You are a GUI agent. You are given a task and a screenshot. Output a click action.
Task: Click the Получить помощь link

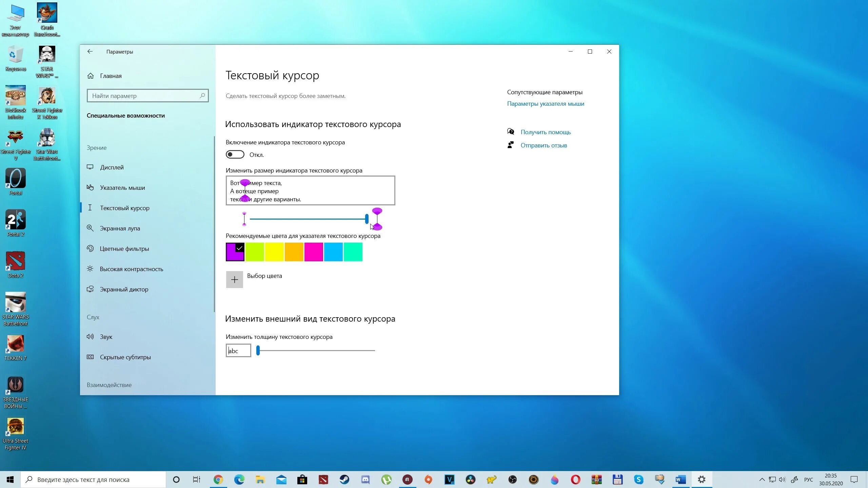(x=546, y=132)
